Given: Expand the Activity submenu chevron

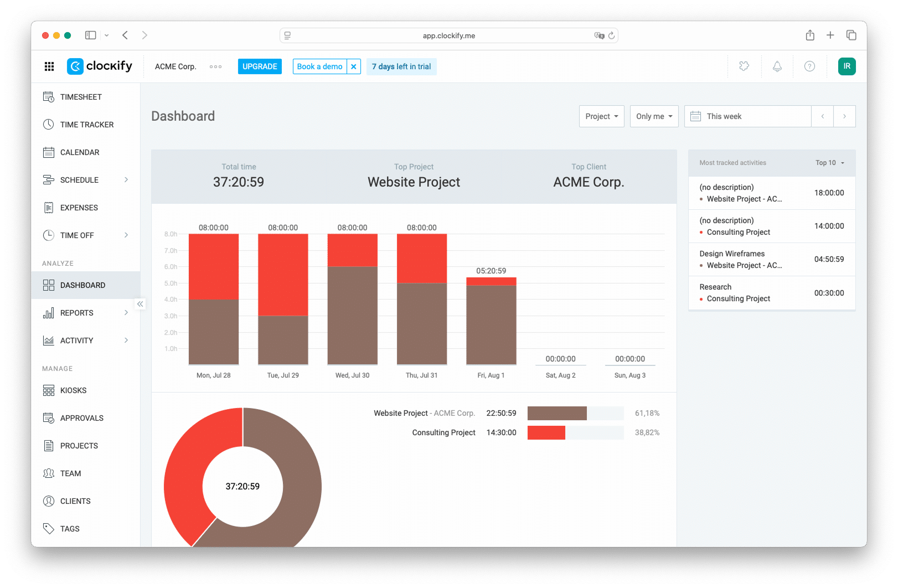Looking at the screenshot, I should pyautogui.click(x=126, y=341).
